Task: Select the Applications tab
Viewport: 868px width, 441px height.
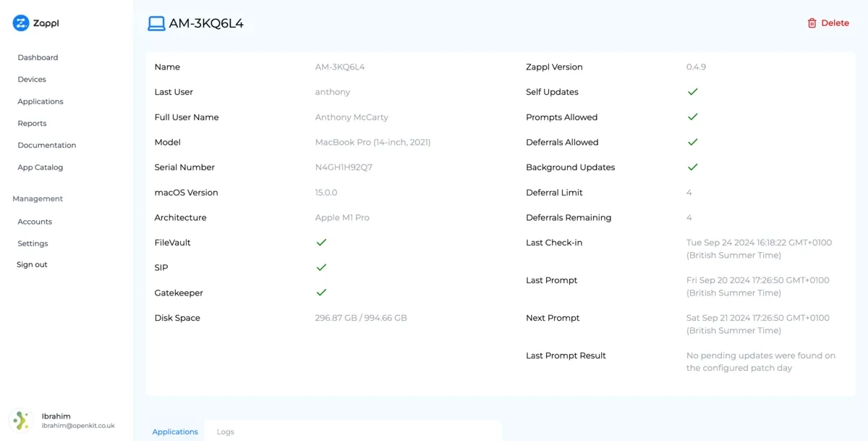Action: (175, 431)
